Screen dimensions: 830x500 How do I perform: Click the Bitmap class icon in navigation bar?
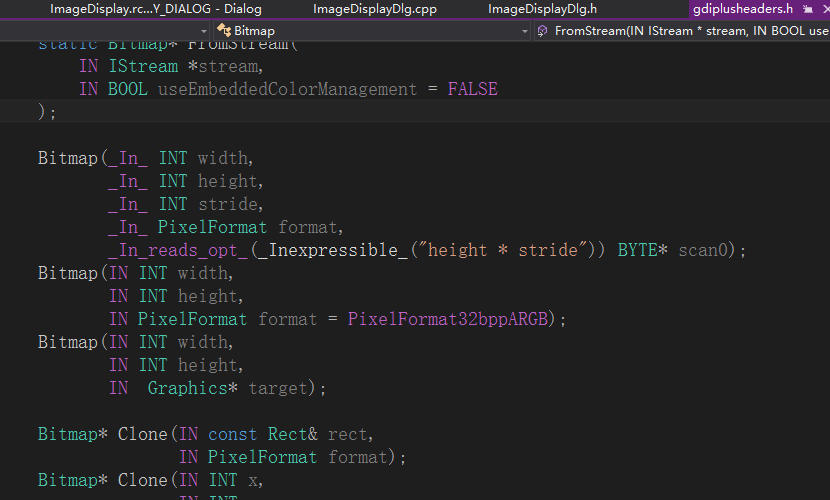[x=224, y=31]
